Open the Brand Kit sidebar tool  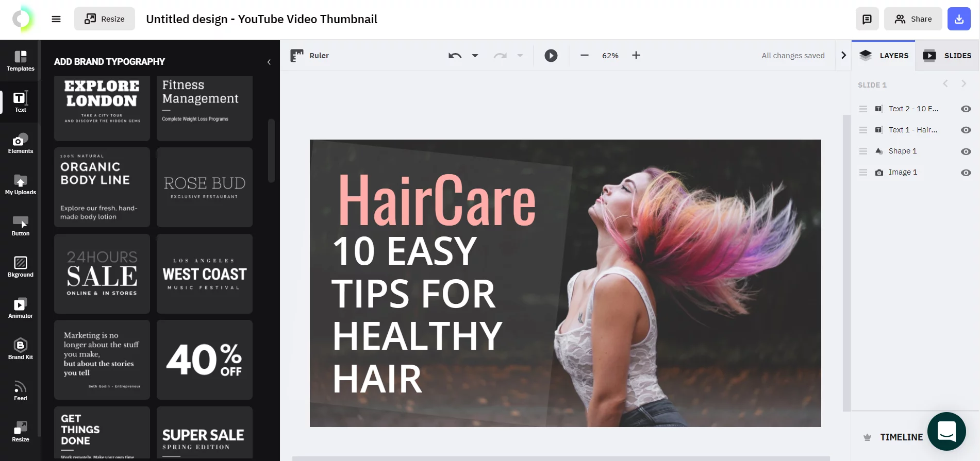(x=20, y=350)
